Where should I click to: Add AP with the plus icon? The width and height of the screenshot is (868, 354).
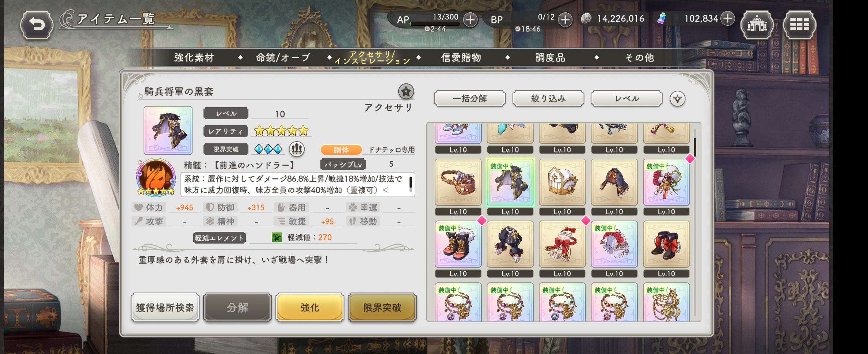(470, 20)
